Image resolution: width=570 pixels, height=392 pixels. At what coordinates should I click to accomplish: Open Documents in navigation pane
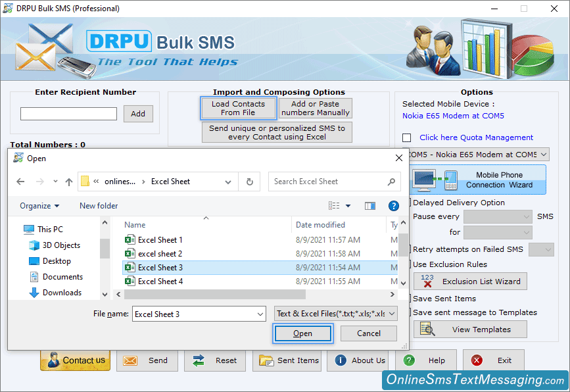pyautogui.click(x=57, y=277)
